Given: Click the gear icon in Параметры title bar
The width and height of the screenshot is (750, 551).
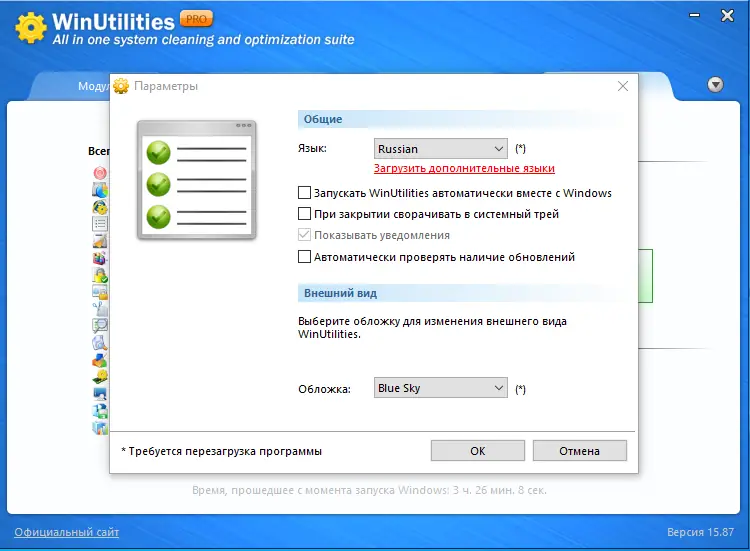Looking at the screenshot, I should click(121, 86).
